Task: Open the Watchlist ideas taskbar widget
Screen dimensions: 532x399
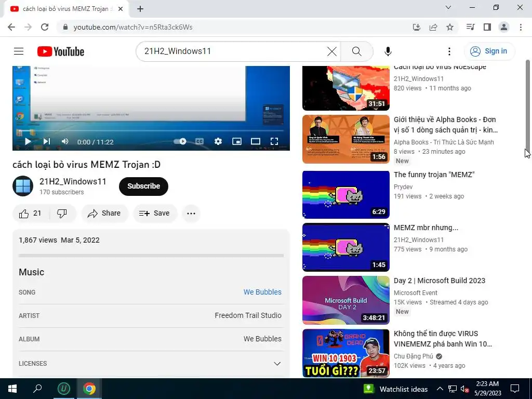Action: [x=395, y=389]
